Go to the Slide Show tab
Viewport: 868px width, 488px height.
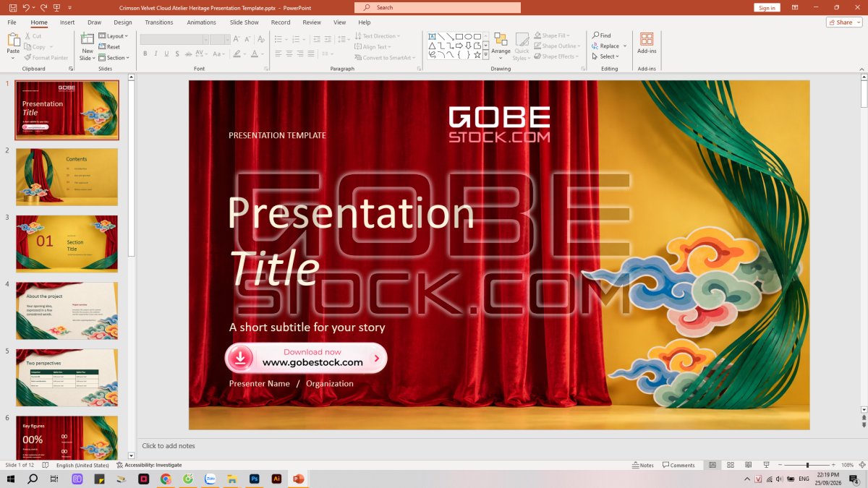pyautogui.click(x=244, y=22)
